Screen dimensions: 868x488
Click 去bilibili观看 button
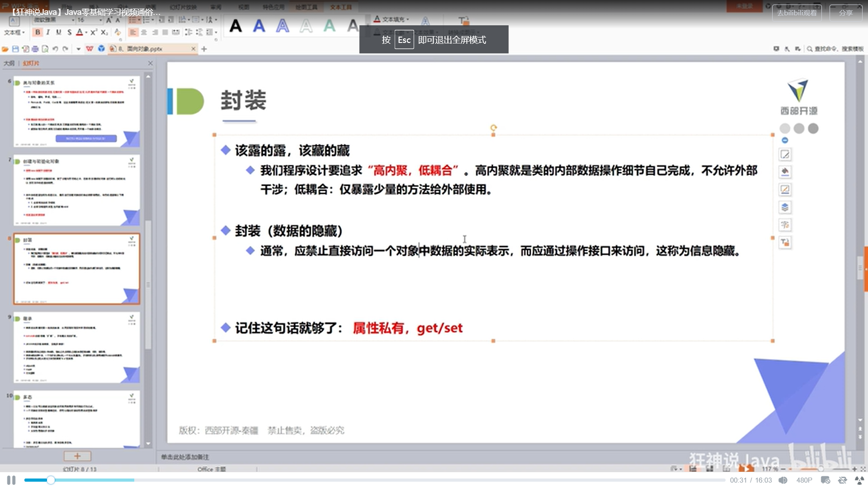point(797,13)
